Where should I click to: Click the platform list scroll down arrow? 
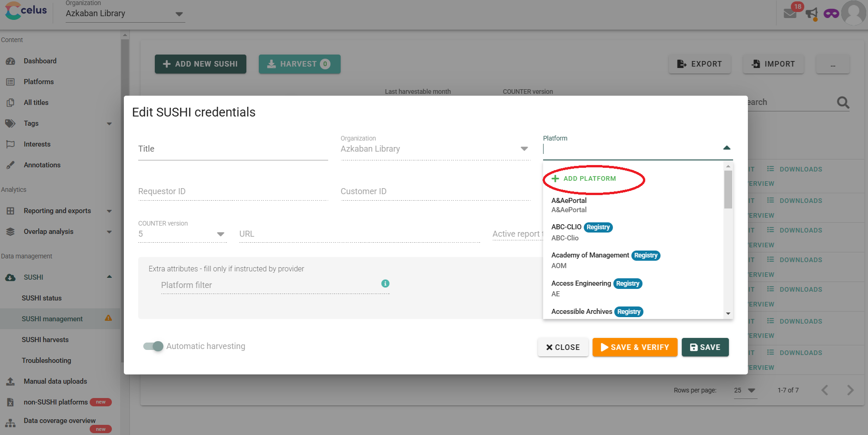coord(728,313)
